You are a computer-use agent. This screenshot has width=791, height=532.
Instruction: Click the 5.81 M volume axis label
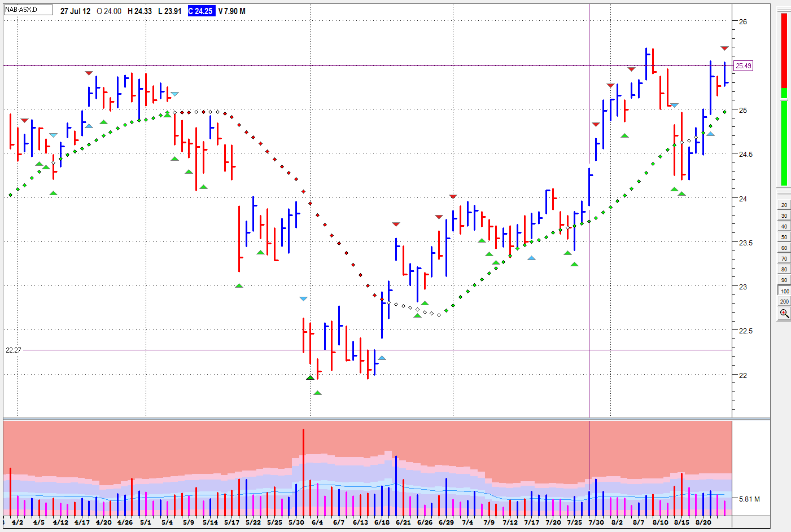[x=749, y=499]
